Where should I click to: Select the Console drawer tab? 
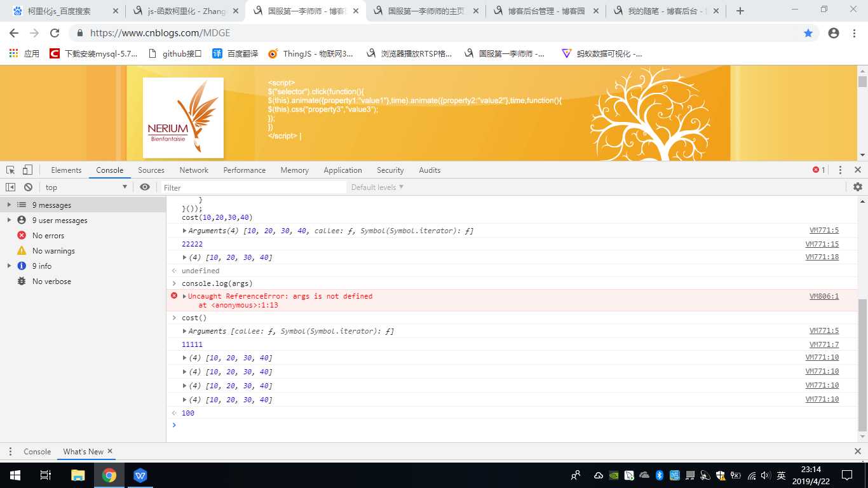tap(37, 451)
